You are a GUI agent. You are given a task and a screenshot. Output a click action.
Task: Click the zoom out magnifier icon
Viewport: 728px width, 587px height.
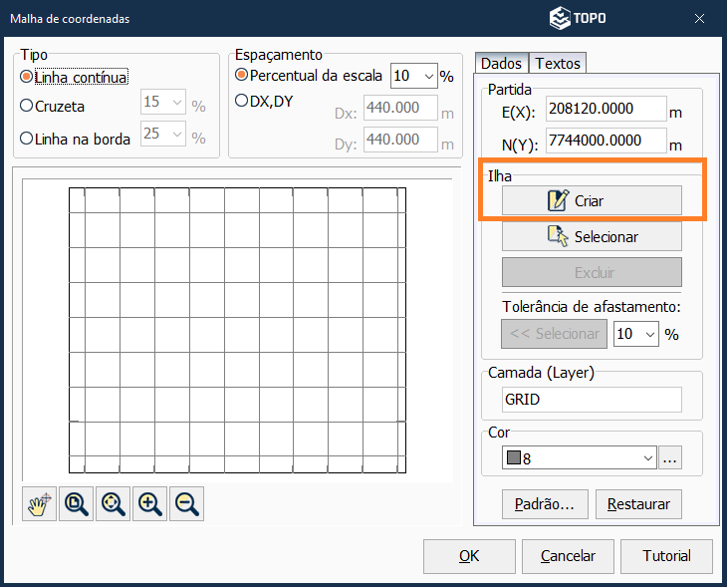pos(187,504)
